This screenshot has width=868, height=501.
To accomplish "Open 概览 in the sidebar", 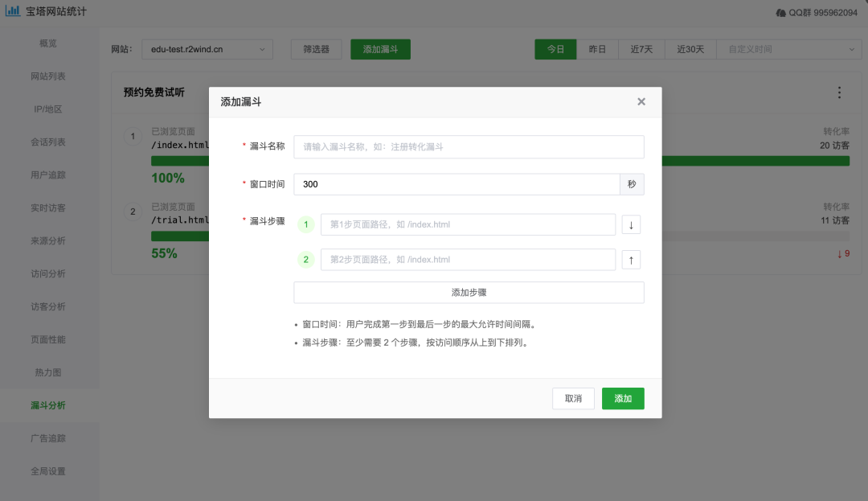I will click(48, 43).
